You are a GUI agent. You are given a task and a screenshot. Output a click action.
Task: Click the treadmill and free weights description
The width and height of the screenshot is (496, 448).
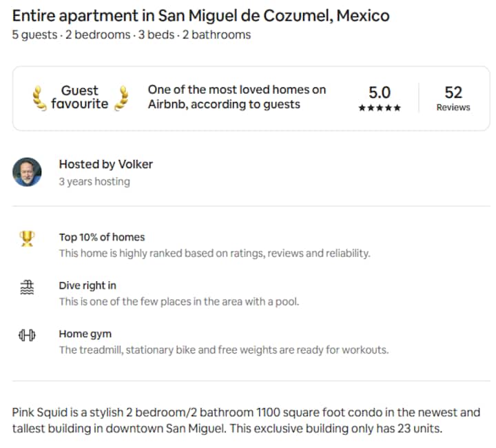(223, 350)
